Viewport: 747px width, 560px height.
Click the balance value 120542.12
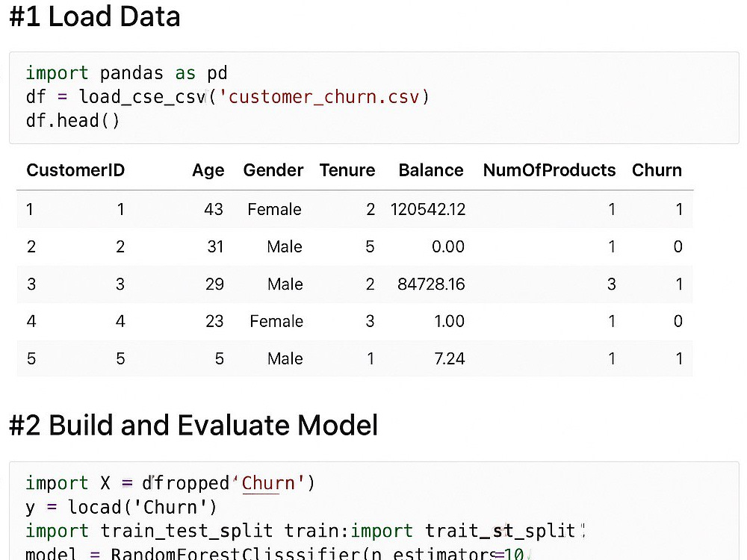click(428, 209)
